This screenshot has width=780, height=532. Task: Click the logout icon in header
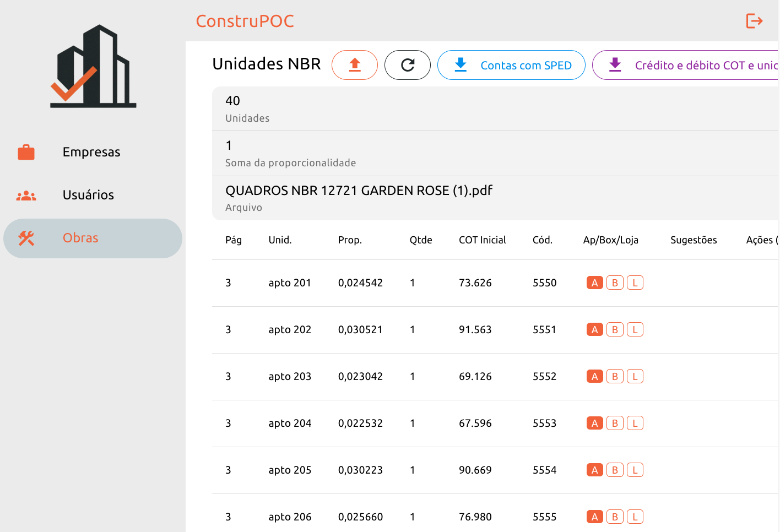(754, 21)
